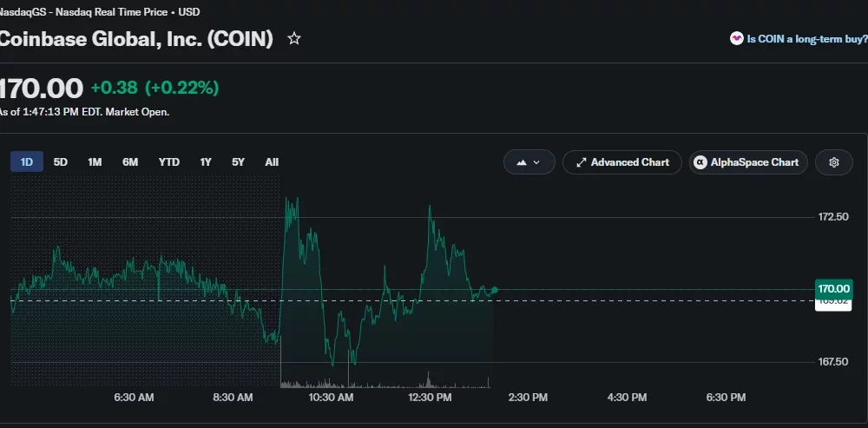
Task: Click the 6:30 AM time axis label
Action: point(134,397)
